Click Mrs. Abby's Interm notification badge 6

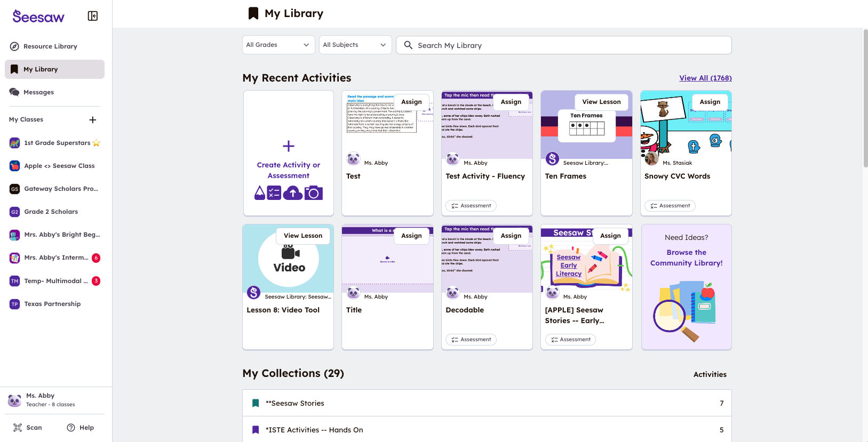(x=96, y=258)
